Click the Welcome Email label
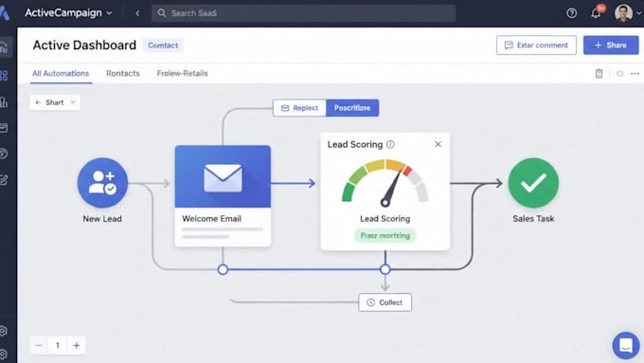This screenshot has width=644, height=363. pyautogui.click(x=211, y=218)
